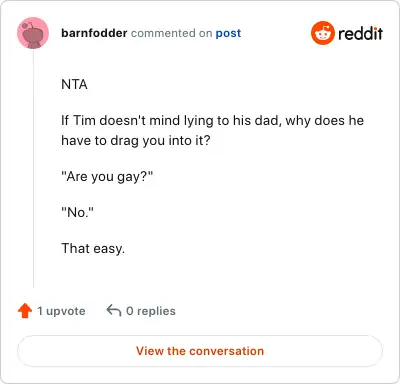
Task: Open barnfodder's user profile link
Action: pos(94,33)
